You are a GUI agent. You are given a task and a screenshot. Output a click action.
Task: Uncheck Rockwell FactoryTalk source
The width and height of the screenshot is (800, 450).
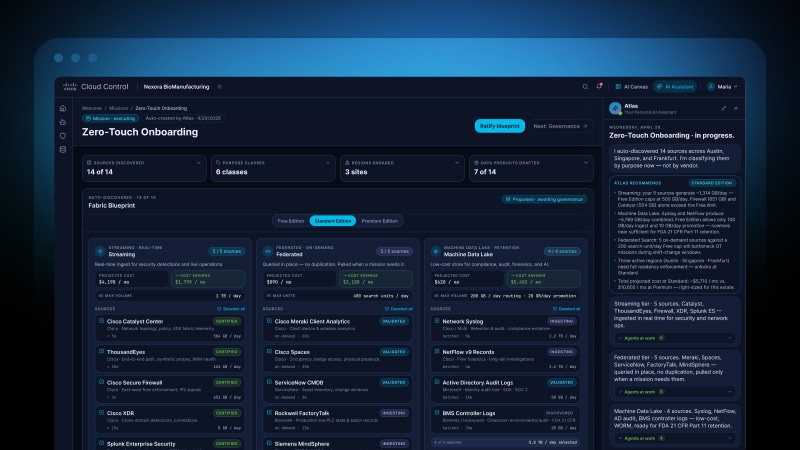point(269,413)
